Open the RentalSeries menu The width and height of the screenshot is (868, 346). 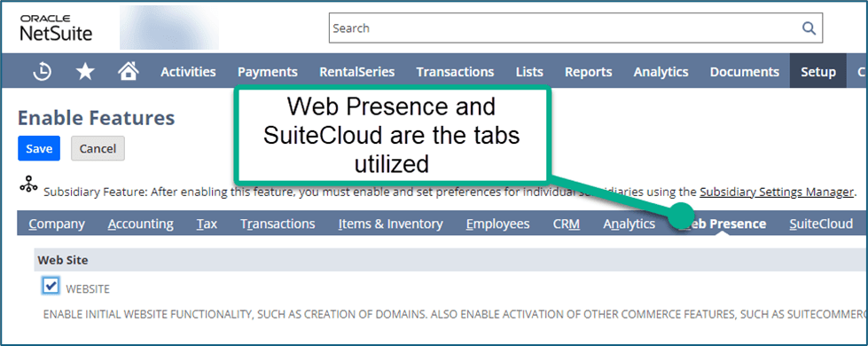pyautogui.click(x=357, y=72)
